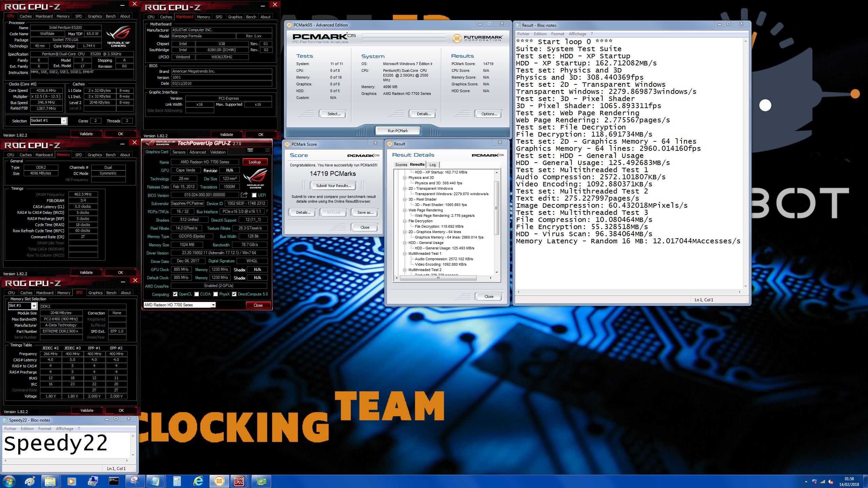Viewport: 868px width, 488px height.
Task: Open the Snipping Tool taskbar icon
Action: pos(135,481)
